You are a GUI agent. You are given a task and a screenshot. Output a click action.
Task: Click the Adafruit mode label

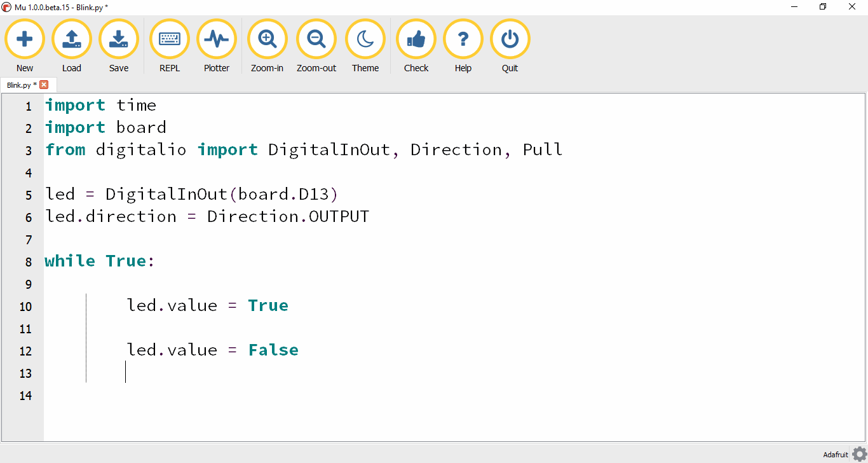(836, 454)
